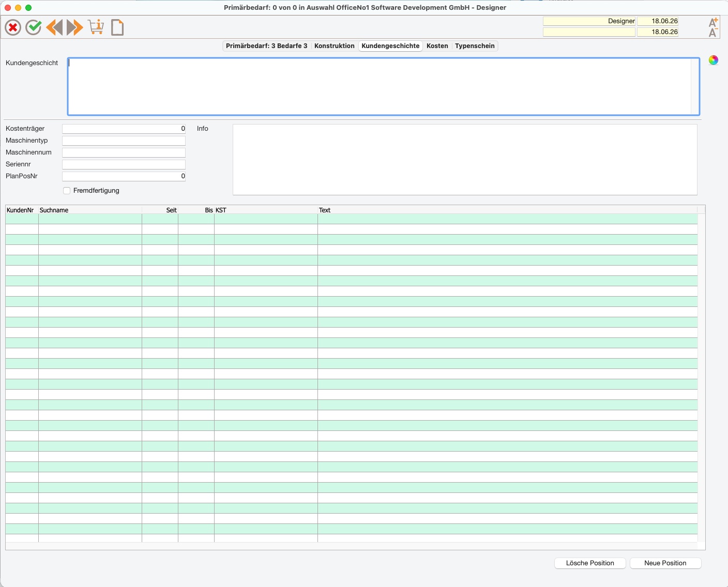Screen dimensions: 728x587
Task: Open the Typenschein tab
Action: [x=475, y=46]
